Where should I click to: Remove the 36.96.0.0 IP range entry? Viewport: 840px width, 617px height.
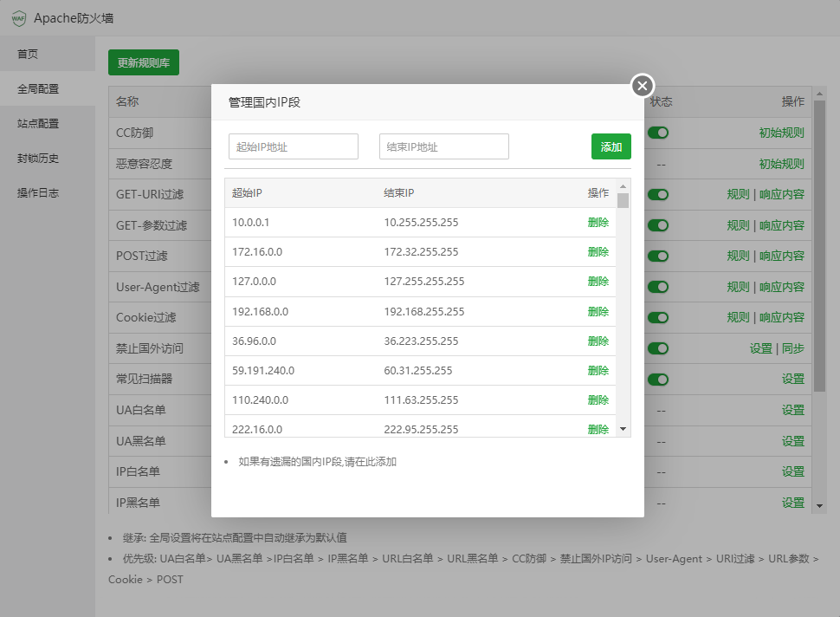[x=598, y=341]
